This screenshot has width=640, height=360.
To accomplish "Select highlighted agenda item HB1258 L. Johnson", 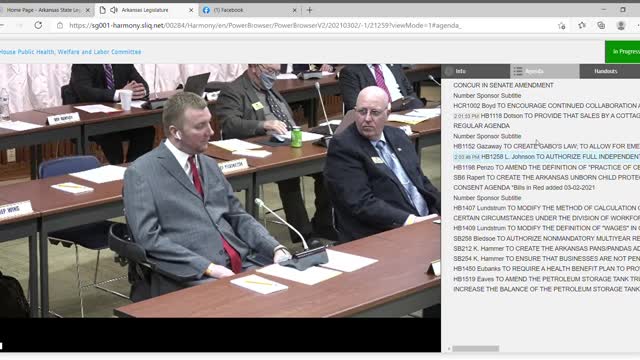I will [547, 157].
